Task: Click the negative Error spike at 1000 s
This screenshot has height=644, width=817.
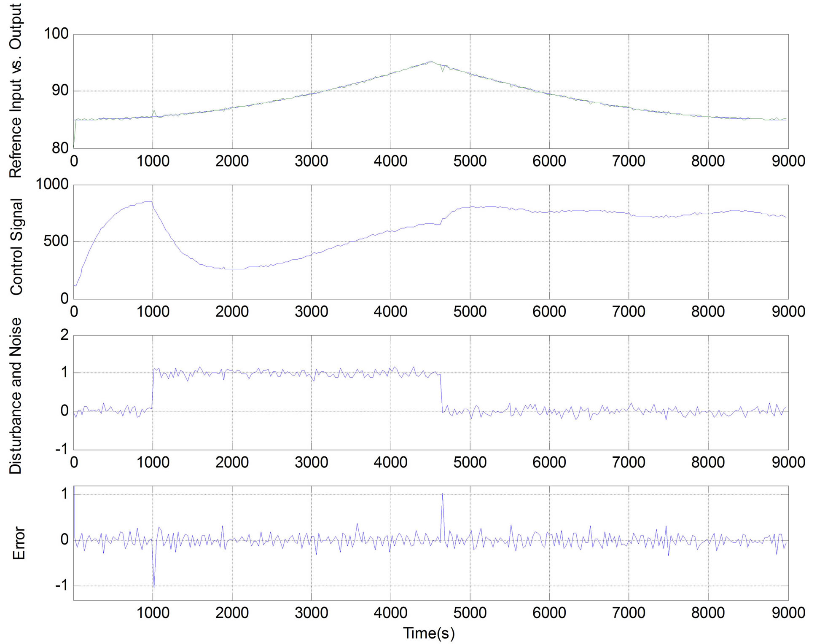Action: (153, 563)
